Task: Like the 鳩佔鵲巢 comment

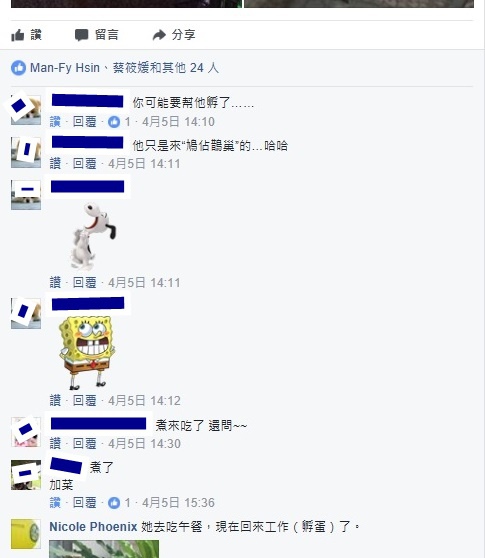Action: tap(55, 164)
